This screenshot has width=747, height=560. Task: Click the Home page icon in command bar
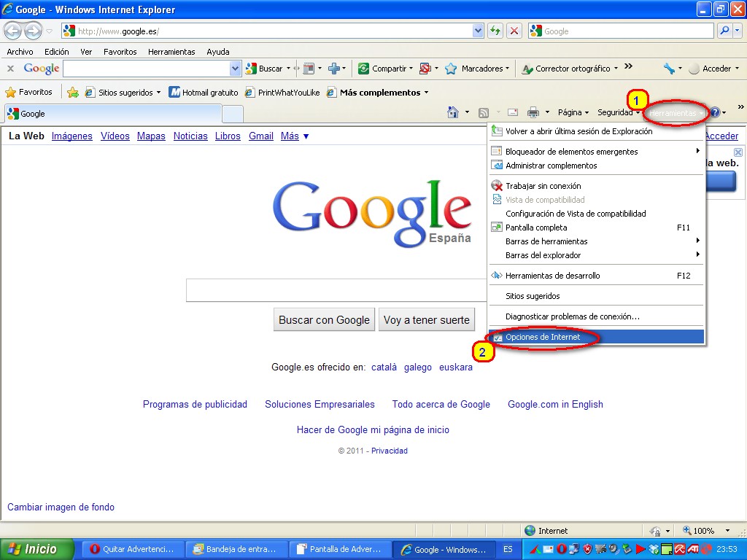(453, 112)
